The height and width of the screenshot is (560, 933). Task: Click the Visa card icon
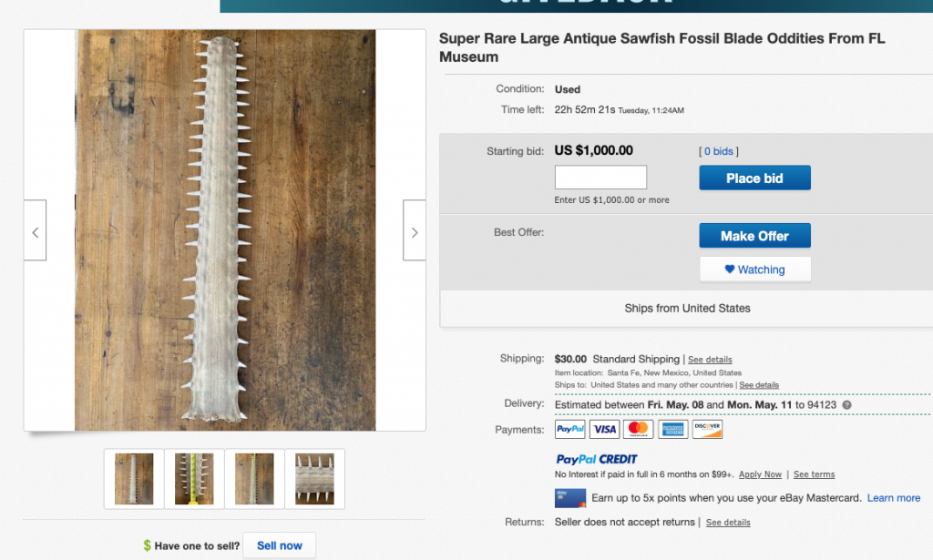click(x=604, y=429)
